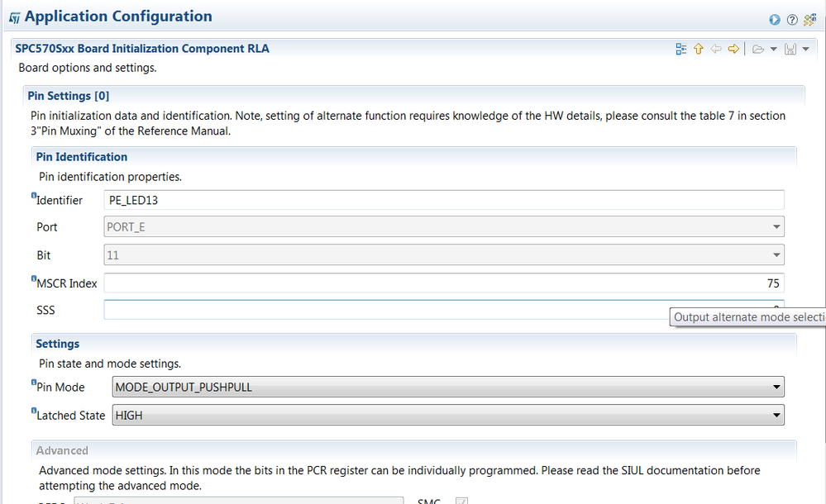The width and height of the screenshot is (826, 504).
Task: Click the floppy disk save icon
Action: pos(790,50)
